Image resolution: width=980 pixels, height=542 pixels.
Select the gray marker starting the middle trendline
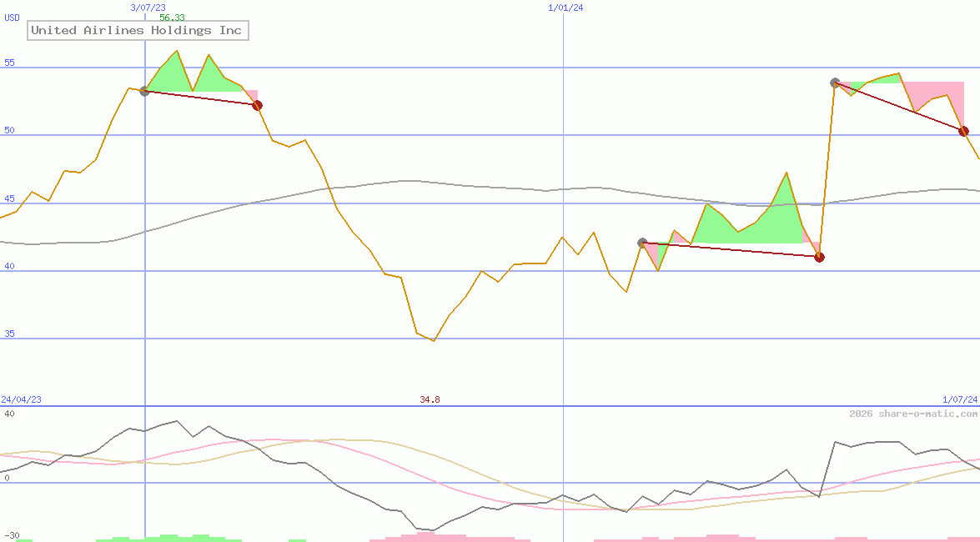[x=643, y=242]
